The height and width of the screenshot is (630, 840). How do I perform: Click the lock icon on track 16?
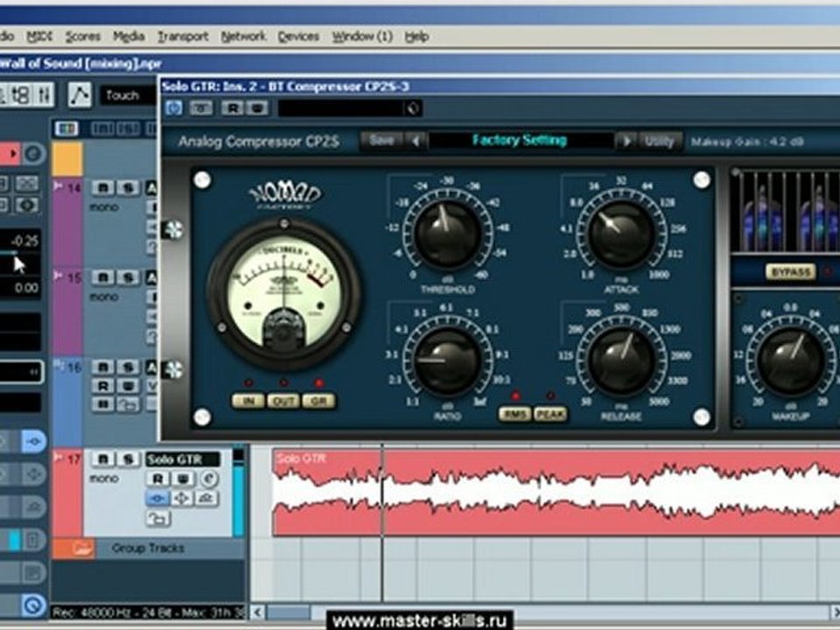[x=128, y=405]
